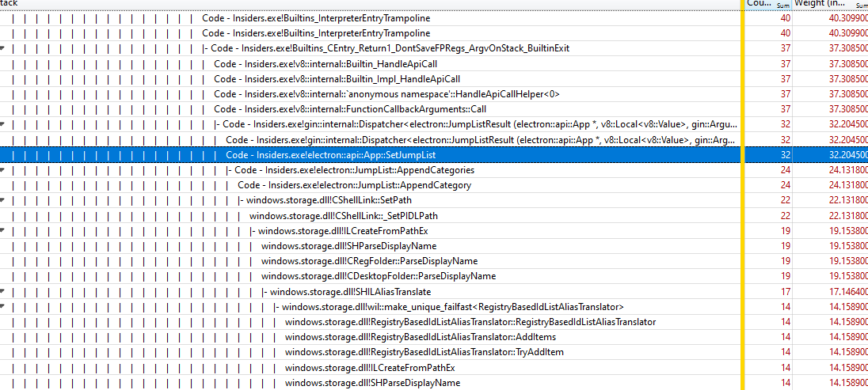Click count 19 in the CRegFolder::ParseDisplayName row
Viewport: 868px width, 390px height.
point(785,261)
